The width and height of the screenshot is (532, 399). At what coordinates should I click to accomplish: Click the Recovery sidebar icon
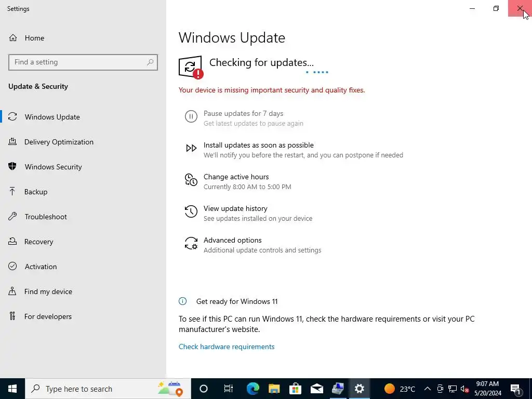[12, 242]
